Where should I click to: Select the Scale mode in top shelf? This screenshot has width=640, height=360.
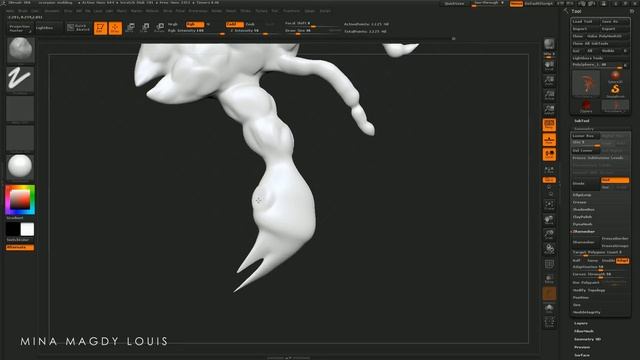[145, 28]
